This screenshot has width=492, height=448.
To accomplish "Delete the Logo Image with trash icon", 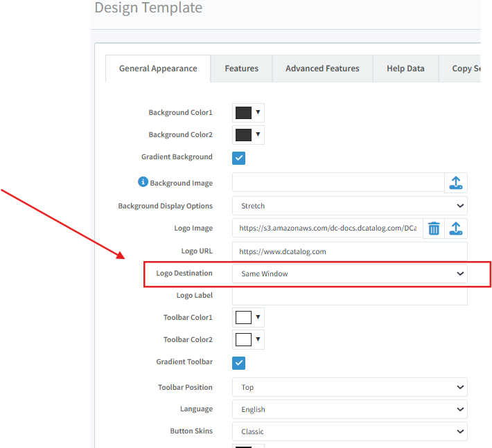I will pyautogui.click(x=434, y=228).
